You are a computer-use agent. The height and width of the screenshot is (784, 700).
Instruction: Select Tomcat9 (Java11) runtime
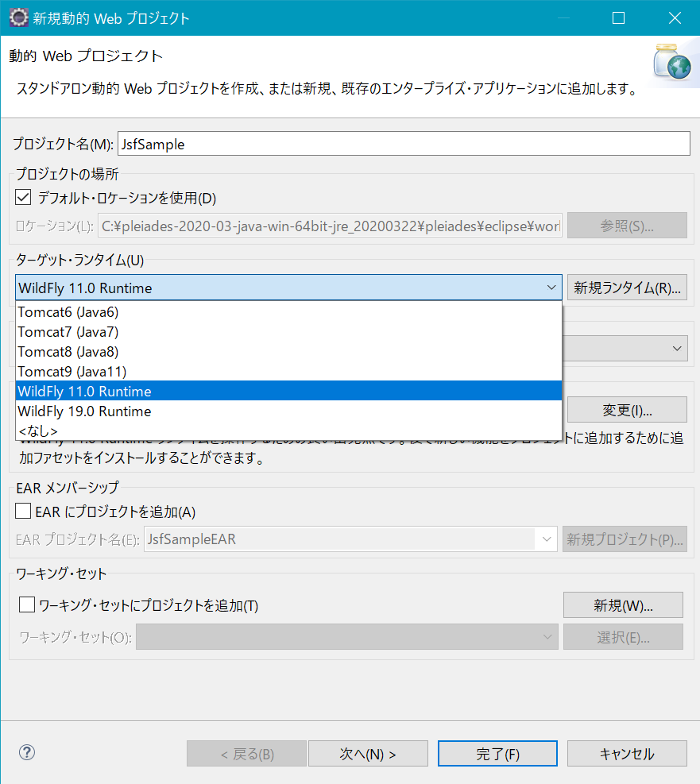click(289, 372)
